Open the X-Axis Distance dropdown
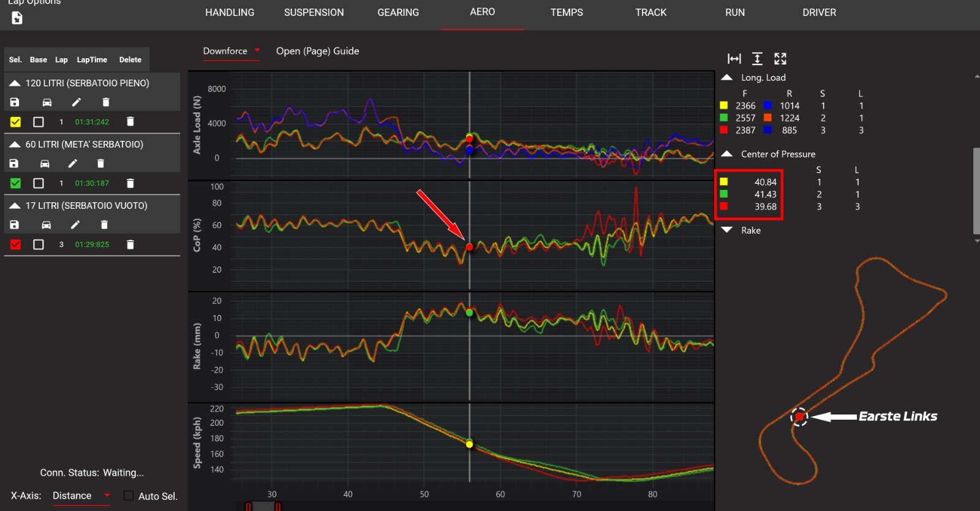This screenshot has height=511, width=980. point(81,496)
